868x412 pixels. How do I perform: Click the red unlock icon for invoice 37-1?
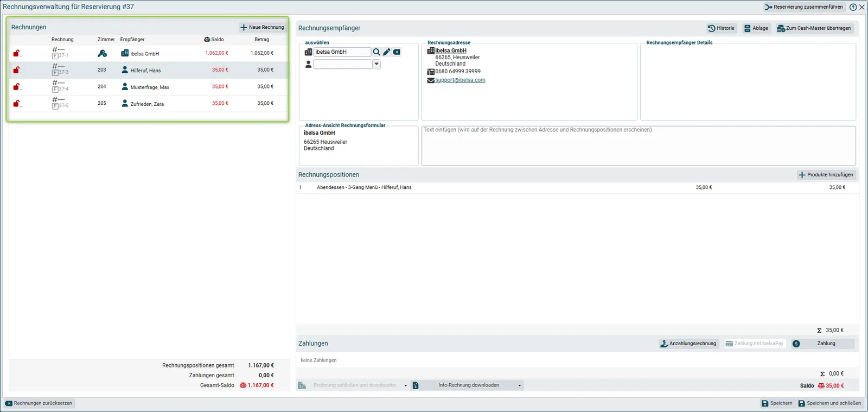(x=16, y=53)
